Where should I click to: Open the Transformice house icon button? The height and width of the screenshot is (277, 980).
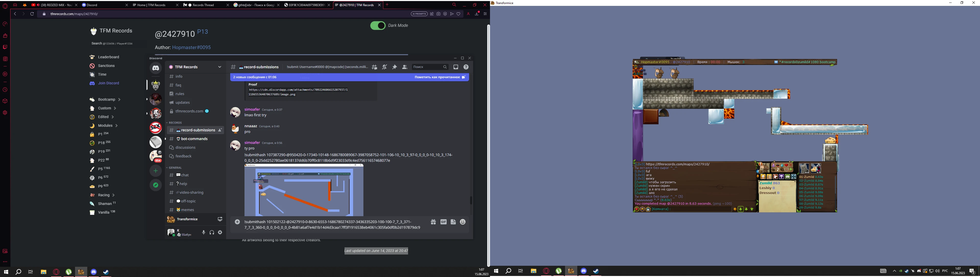pos(763,177)
